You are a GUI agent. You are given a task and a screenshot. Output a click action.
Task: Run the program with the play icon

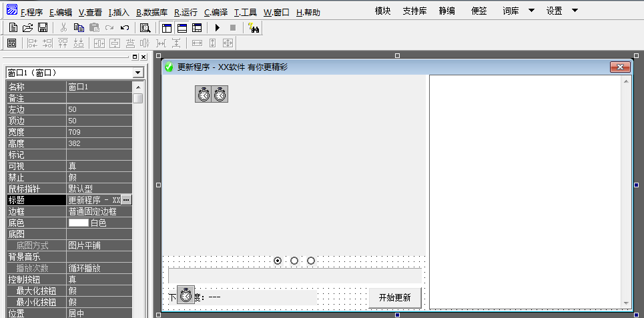[218, 28]
